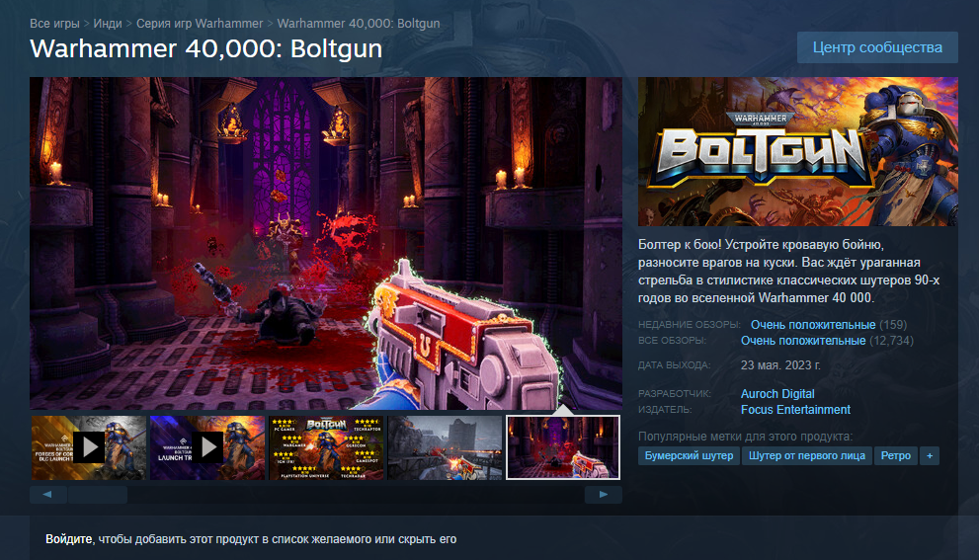Screen dimensions: 979x560
Task: Click the thumbnail strip scrollbar handle
Action: 98,495
